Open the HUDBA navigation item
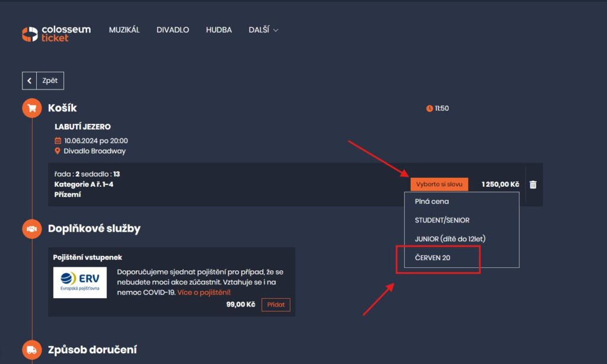 click(x=219, y=30)
